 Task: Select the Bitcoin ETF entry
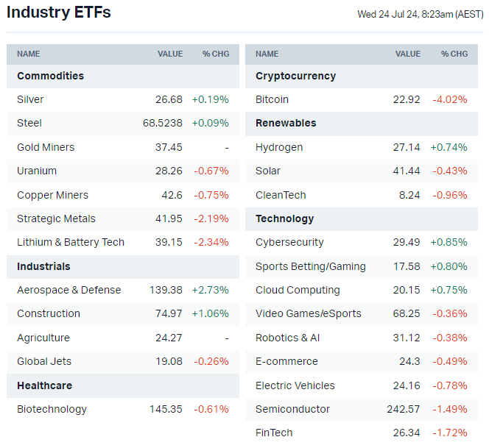click(x=272, y=99)
